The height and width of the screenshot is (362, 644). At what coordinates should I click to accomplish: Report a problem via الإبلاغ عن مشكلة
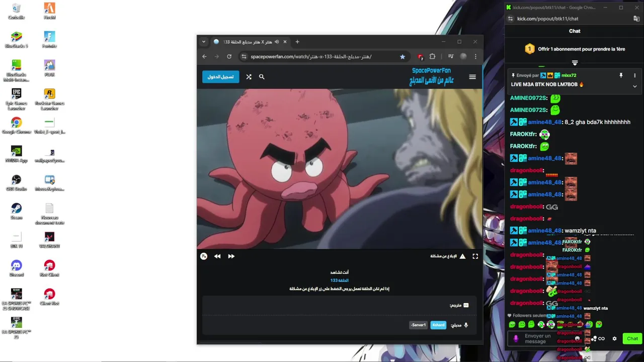coord(448,256)
